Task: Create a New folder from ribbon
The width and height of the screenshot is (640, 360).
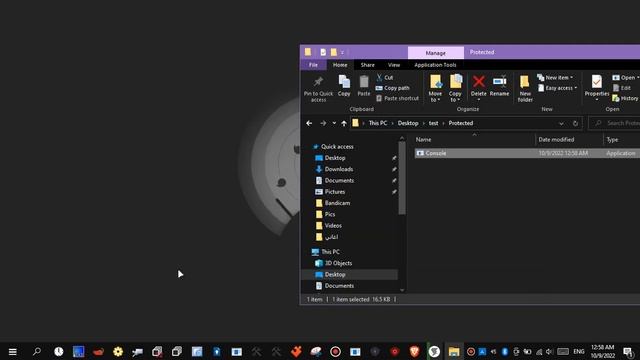Action: coord(525,89)
